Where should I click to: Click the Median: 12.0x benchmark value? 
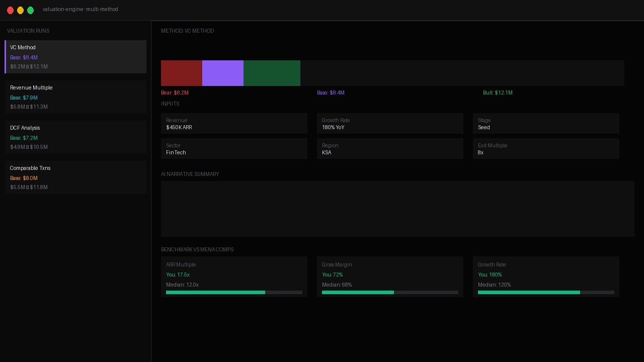click(x=182, y=285)
